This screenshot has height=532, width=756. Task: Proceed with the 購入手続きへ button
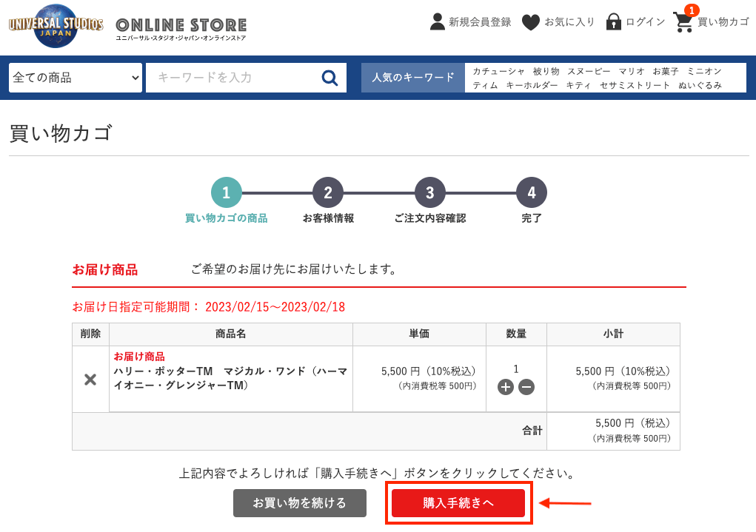point(458,503)
